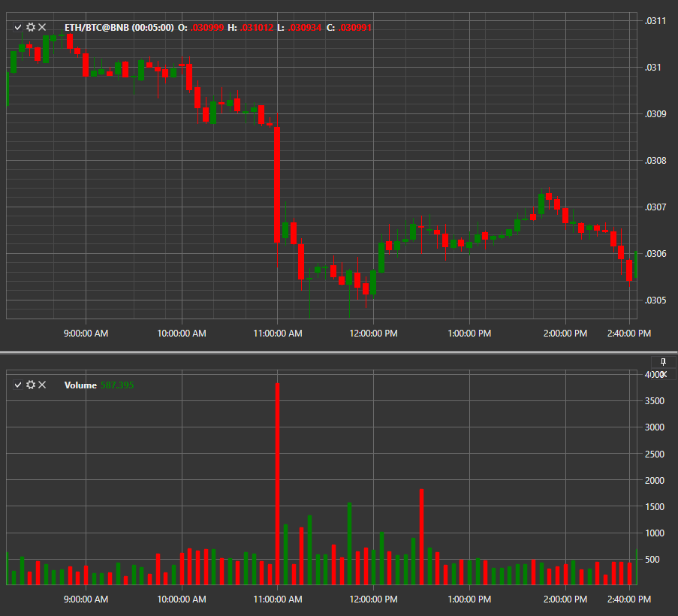Close the Volume pane via corner X
Image resolution: width=678 pixels, height=616 pixels.
[x=664, y=374]
